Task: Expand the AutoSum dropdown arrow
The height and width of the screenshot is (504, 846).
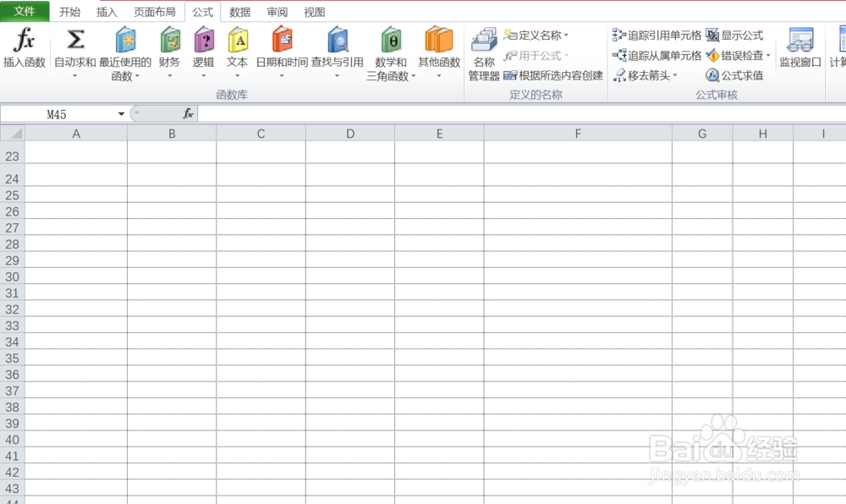Action: pos(75,76)
